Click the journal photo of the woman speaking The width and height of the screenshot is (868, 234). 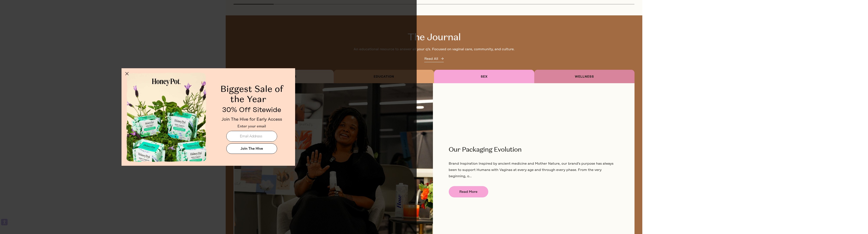[333, 158]
